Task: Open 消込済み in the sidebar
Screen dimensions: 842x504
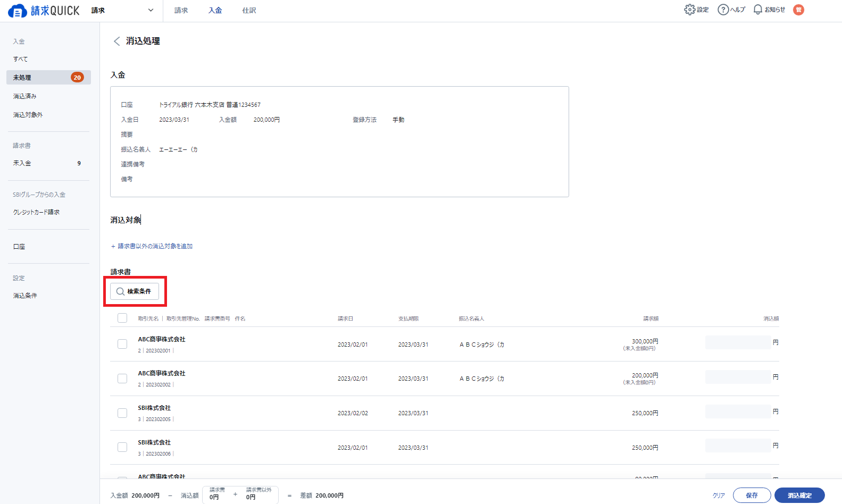Action: pyautogui.click(x=25, y=96)
